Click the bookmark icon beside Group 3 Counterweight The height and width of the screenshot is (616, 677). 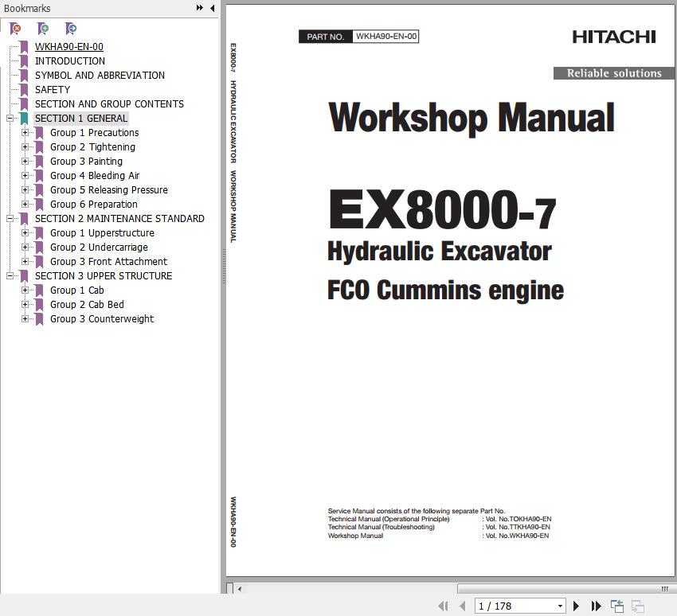click(39, 319)
